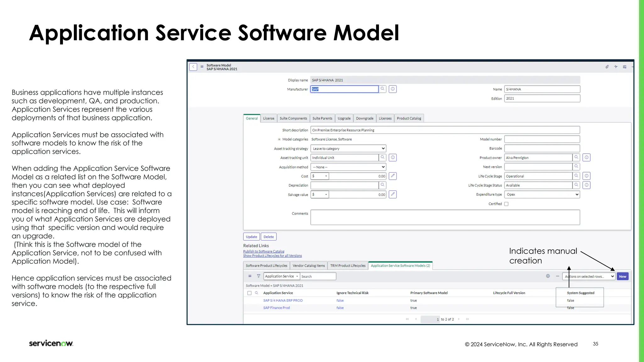This screenshot has width=644, height=362.
Task: Open related list personalize gear icon
Action: [548, 276]
